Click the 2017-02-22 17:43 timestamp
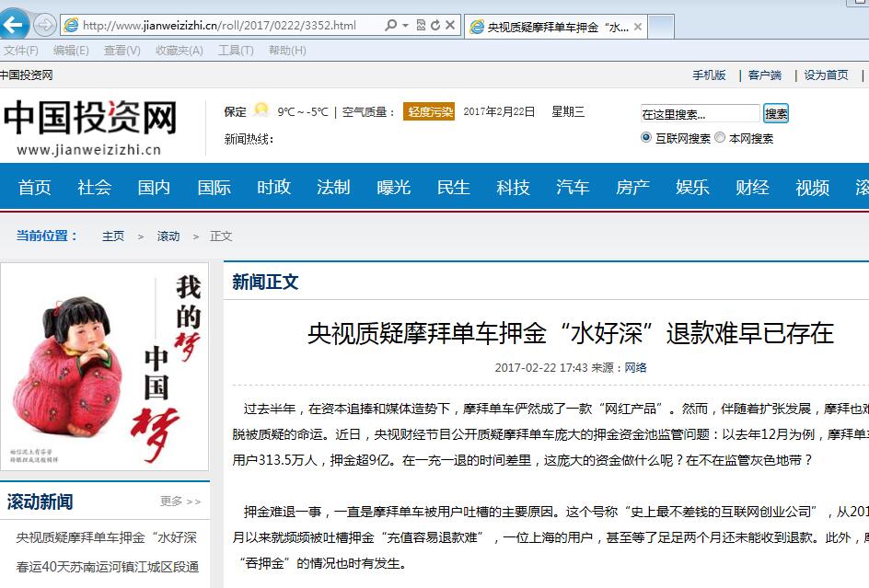The height and width of the screenshot is (588, 869). [x=541, y=367]
